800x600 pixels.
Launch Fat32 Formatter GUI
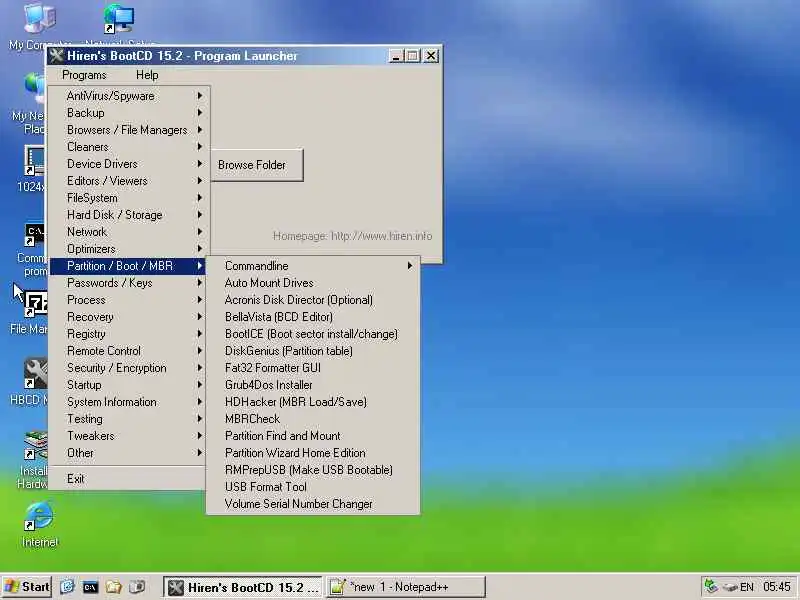point(313,368)
